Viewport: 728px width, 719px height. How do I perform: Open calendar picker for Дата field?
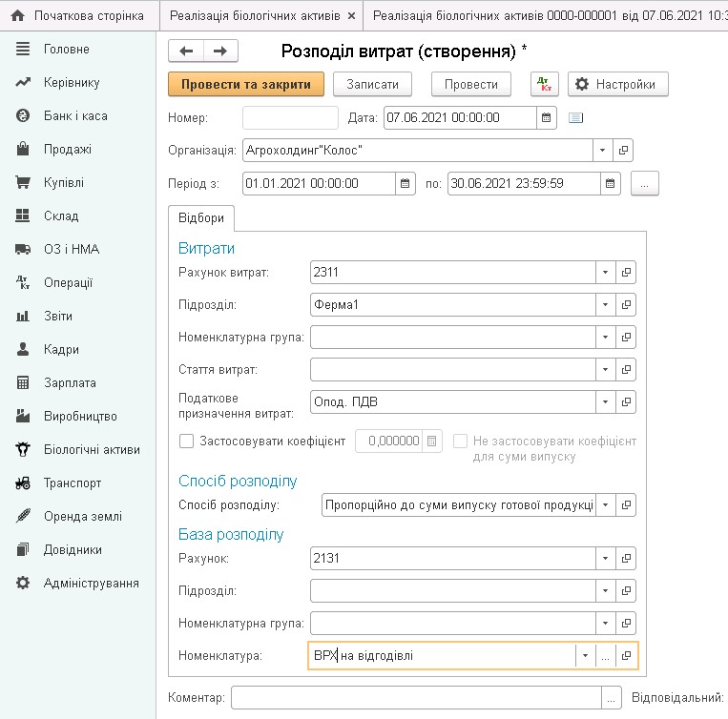tap(547, 117)
